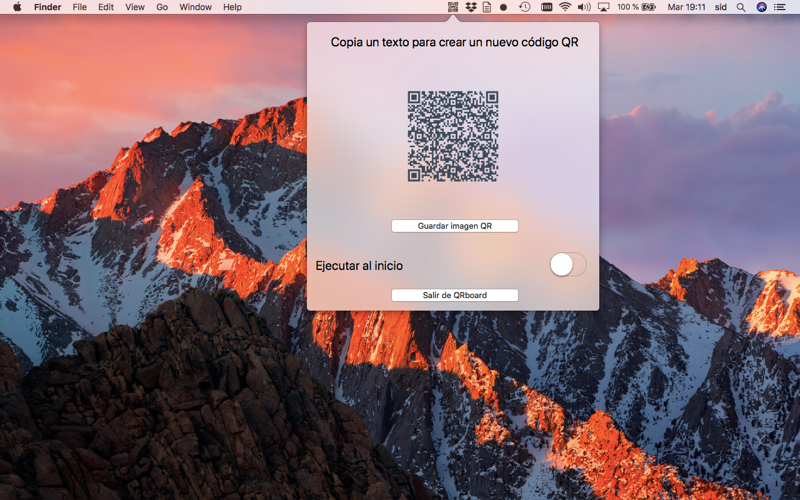Click the battery 100 % indicator
The width and height of the screenshot is (800, 500).
(x=636, y=7)
